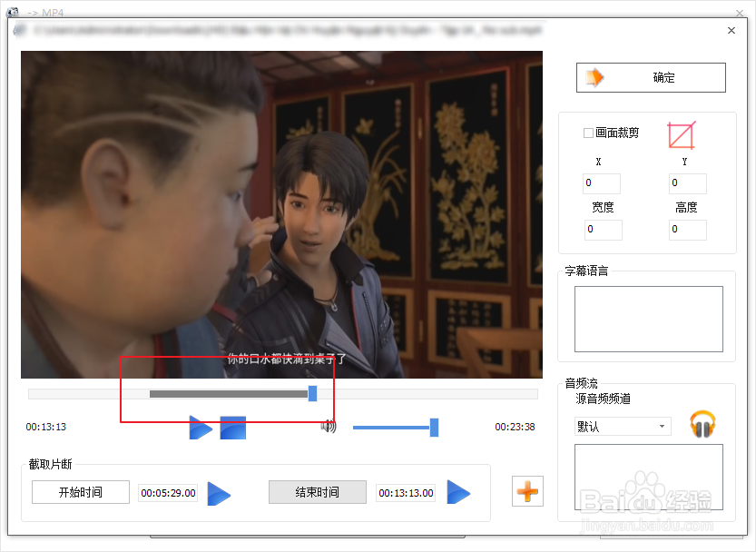Image resolution: width=756 pixels, height=552 pixels.
Task: Adjust the volume slider handle
Action: coord(434,428)
